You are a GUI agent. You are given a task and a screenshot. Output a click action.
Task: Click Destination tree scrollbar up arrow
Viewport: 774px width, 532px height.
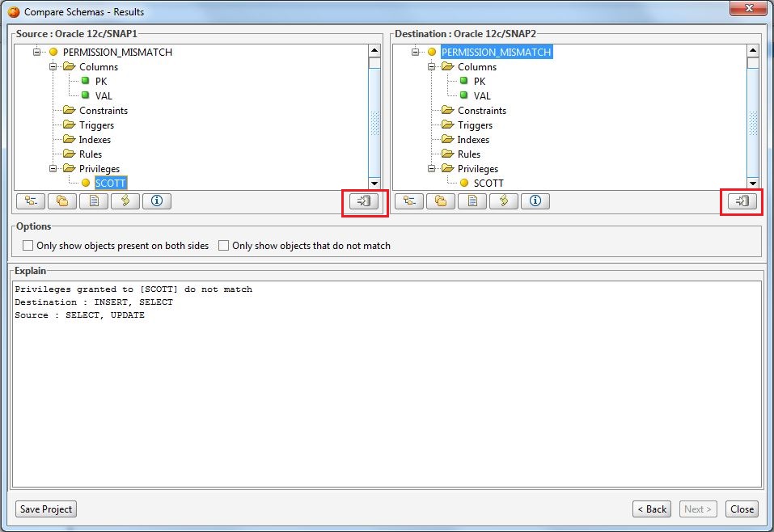[753, 50]
